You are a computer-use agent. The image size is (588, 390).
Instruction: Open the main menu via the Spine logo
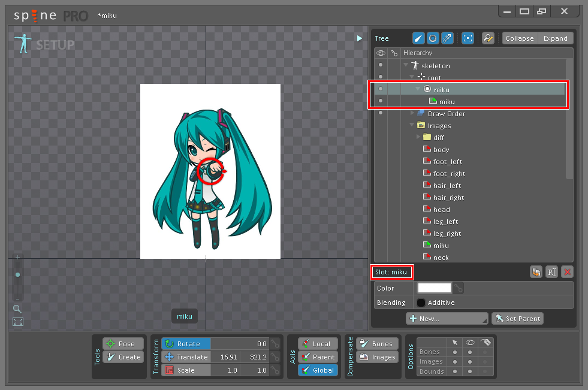coord(35,16)
